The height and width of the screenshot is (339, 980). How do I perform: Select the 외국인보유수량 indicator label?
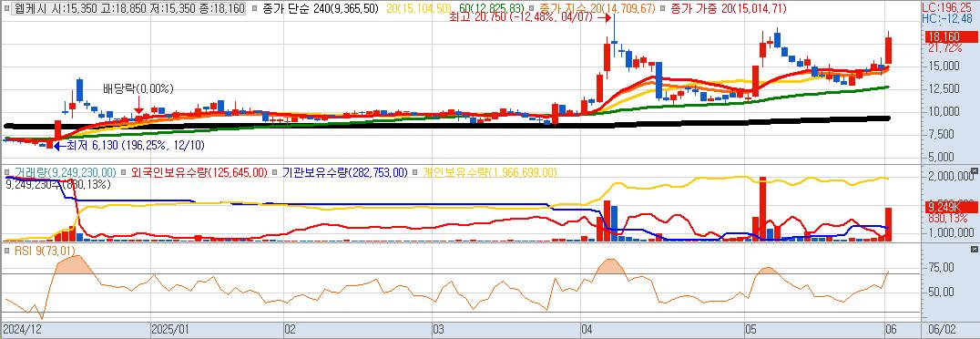coord(199,172)
